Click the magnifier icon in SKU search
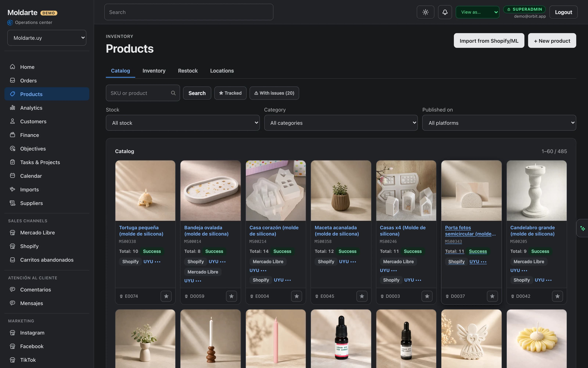Image resolution: width=588 pixels, height=368 pixels. [173, 93]
